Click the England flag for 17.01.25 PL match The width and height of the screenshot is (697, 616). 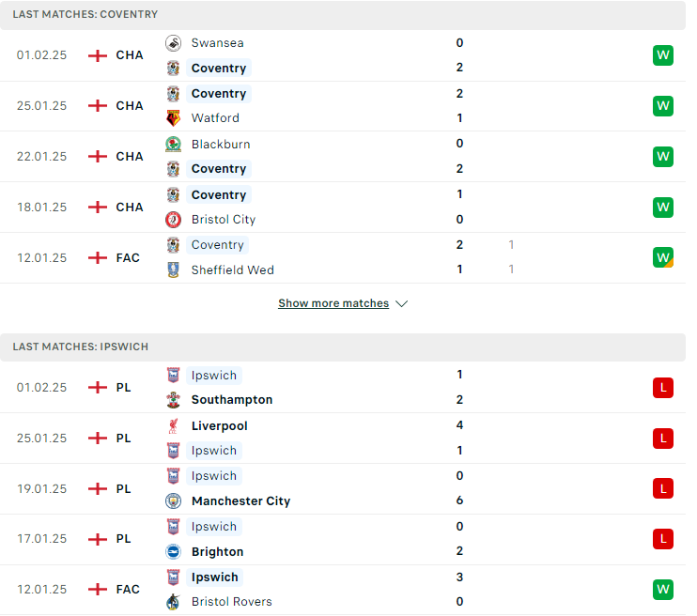[98, 539]
